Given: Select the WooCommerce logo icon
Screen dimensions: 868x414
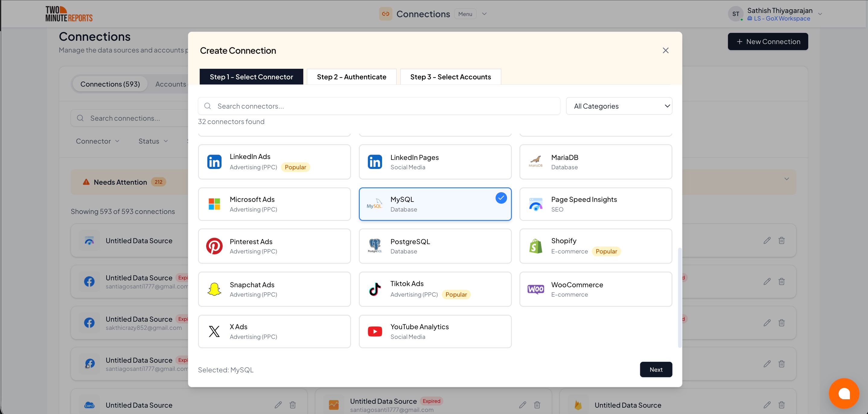Looking at the screenshot, I should [535, 289].
